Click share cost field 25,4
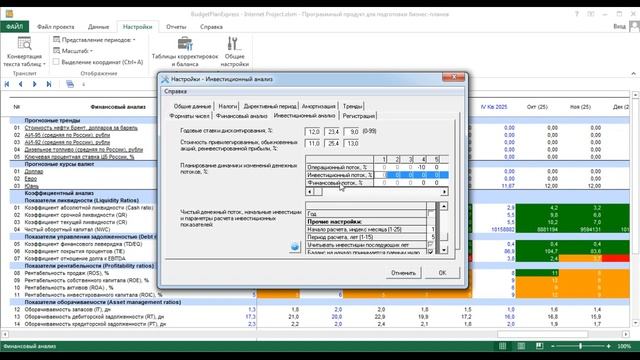Image resolution: width=640 pixels, height=360 pixels. 333,143
